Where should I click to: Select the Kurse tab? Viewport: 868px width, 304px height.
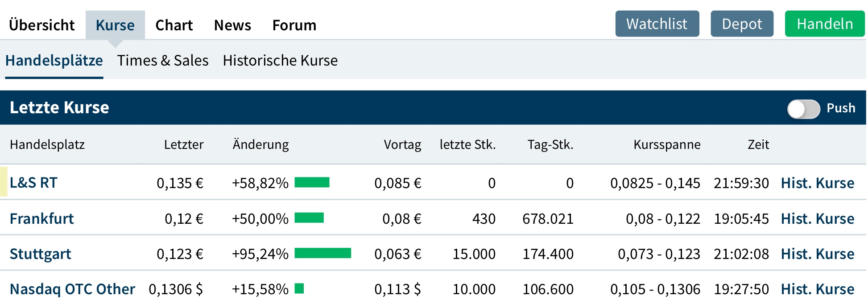[115, 25]
